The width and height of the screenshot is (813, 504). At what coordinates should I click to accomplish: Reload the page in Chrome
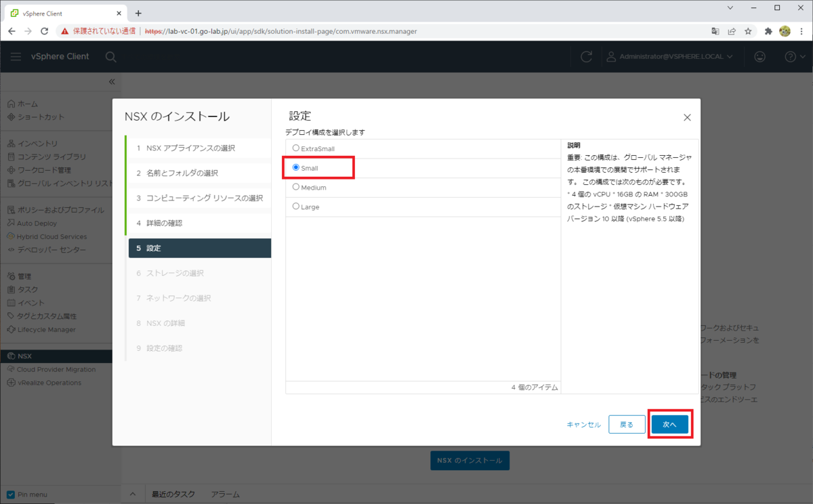(45, 31)
